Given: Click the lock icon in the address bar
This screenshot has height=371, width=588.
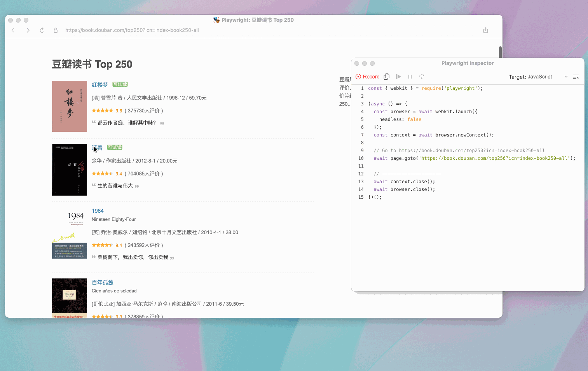Looking at the screenshot, I should click(56, 30).
